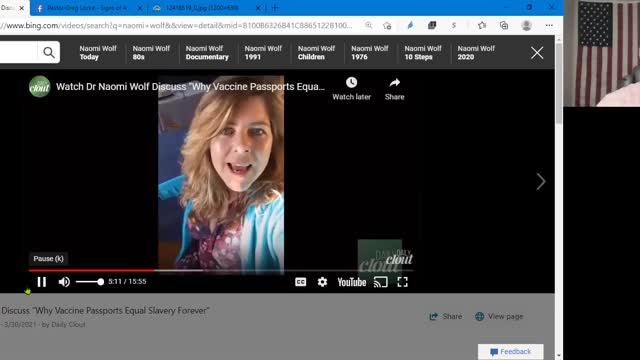The width and height of the screenshot is (640, 360).
Task: Click the S extension icon
Action: coord(453,25)
